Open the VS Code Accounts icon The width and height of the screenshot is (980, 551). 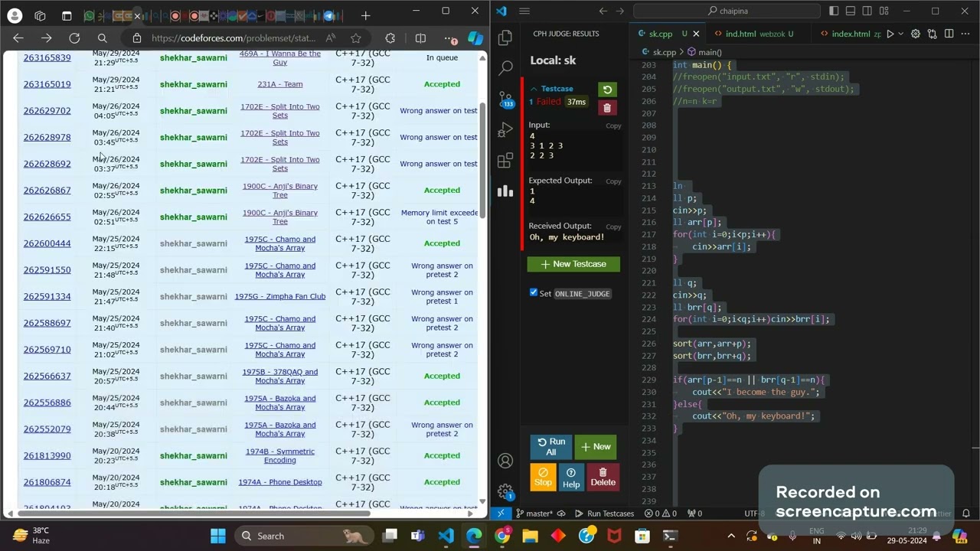coord(505,461)
